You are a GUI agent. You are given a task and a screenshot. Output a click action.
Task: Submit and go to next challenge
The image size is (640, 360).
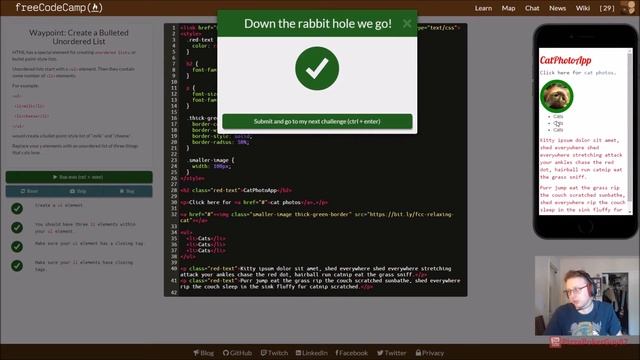point(317,121)
